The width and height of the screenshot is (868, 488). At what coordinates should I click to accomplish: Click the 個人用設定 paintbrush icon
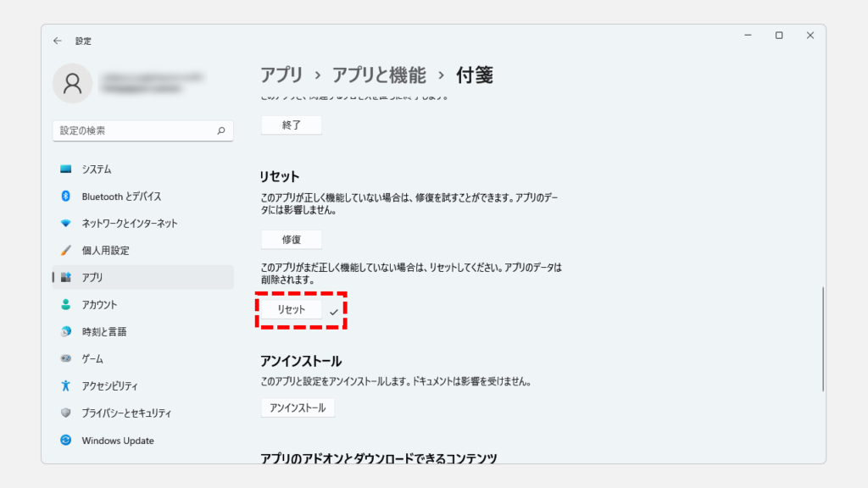[x=66, y=251]
